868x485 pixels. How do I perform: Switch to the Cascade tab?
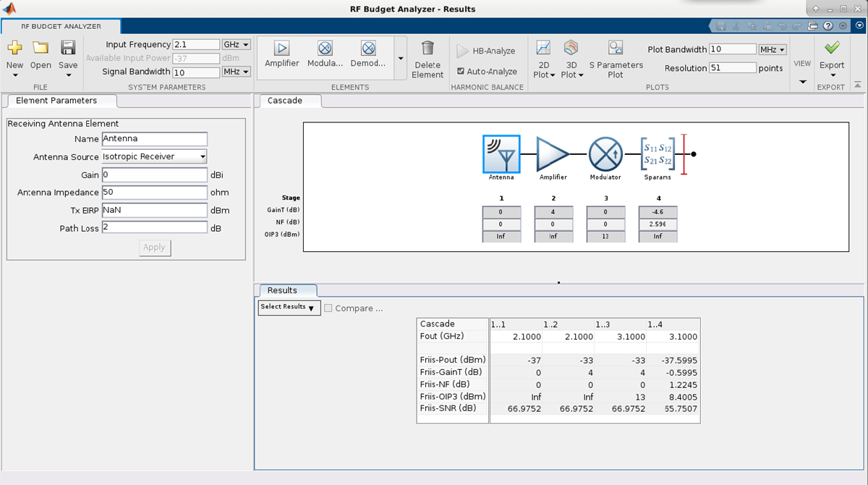pos(285,101)
